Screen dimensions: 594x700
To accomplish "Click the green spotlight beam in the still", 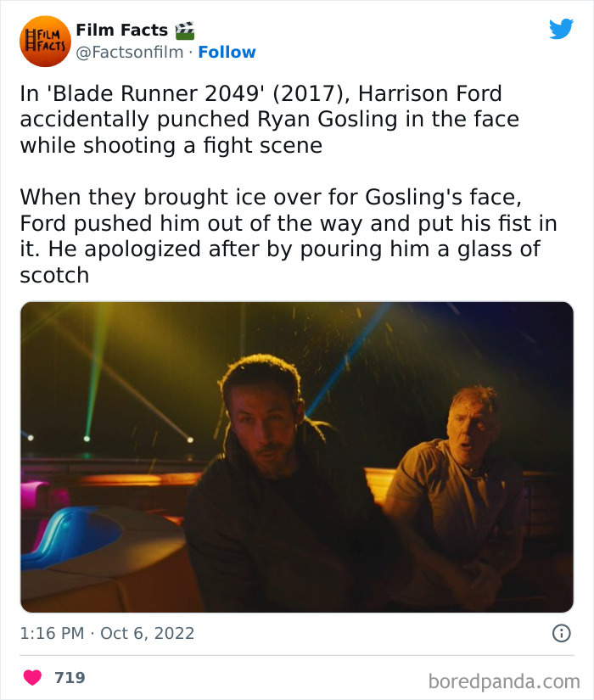I will coord(95,371).
